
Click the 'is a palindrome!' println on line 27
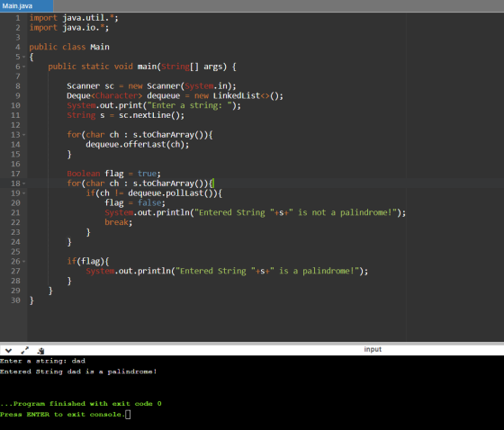point(227,272)
